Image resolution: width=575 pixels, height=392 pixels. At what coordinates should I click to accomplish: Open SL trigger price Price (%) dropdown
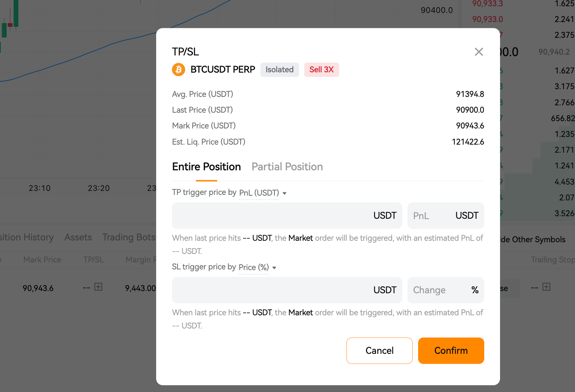(257, 268)
